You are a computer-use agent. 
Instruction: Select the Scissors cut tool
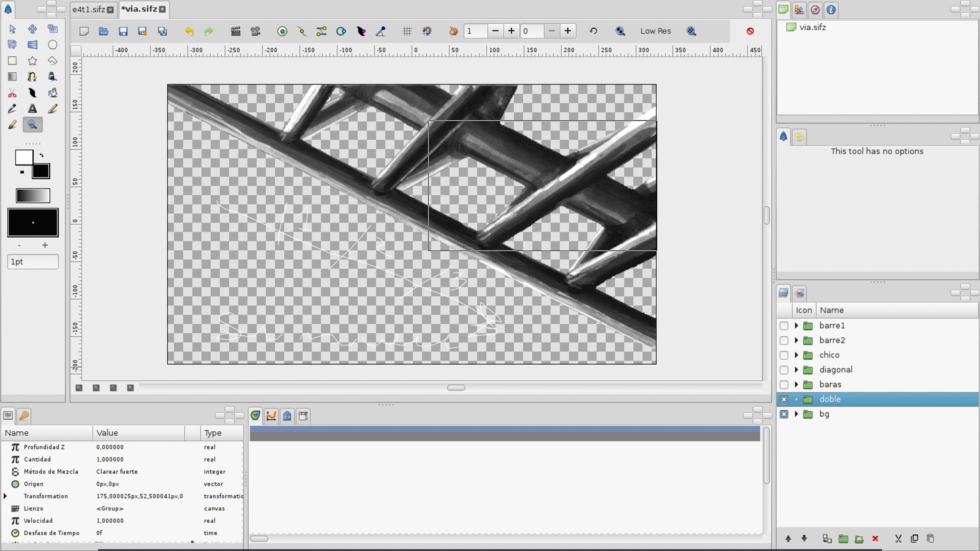(12, 93)
